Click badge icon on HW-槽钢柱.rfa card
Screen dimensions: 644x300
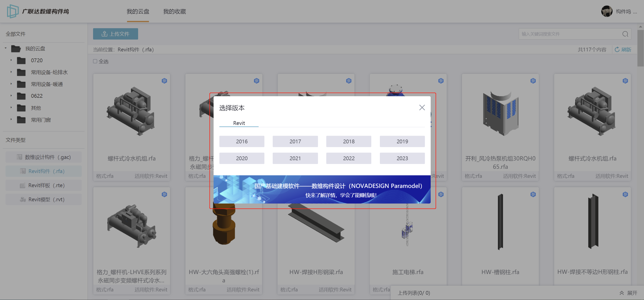point(533,194)
